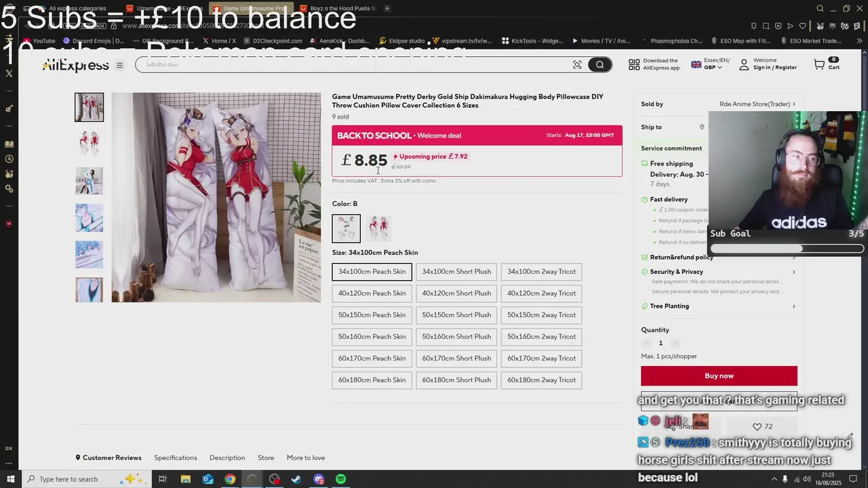Open Phasmophobia Ch... bookmark
This screenshot has width=868, height=488.
click(x=671, y=41)
